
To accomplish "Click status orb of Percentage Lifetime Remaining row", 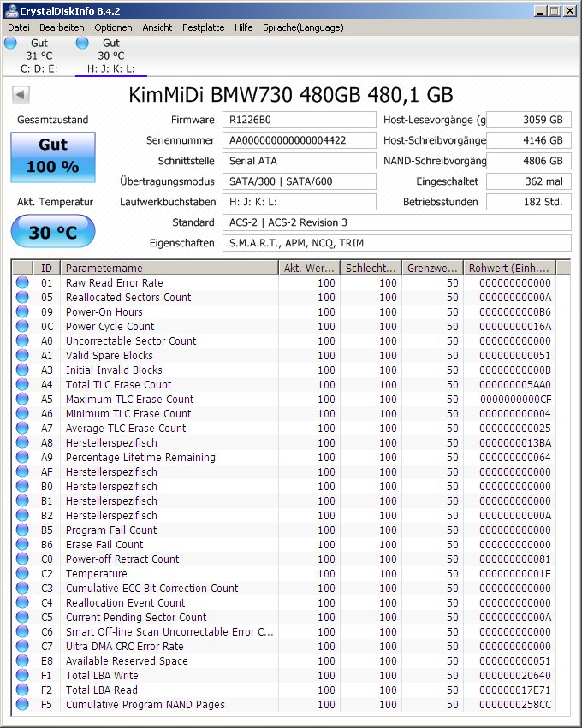I will (22, 457).
